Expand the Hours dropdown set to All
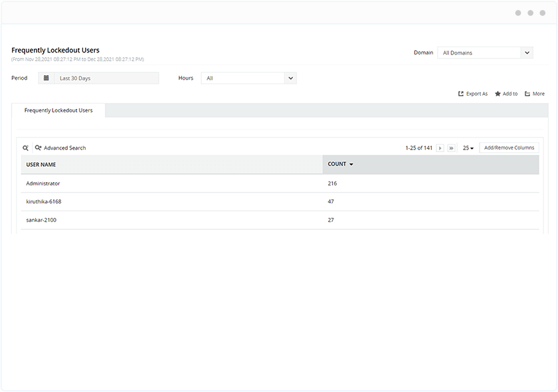The image size is (558, 392). coord(248,78)
